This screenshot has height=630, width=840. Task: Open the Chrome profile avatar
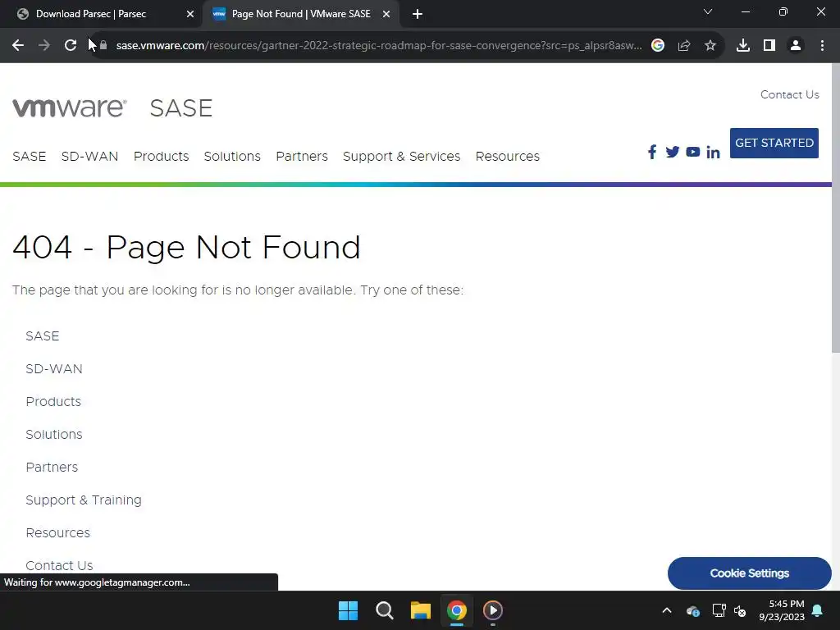pyautogui.click(x=796, y=46)
